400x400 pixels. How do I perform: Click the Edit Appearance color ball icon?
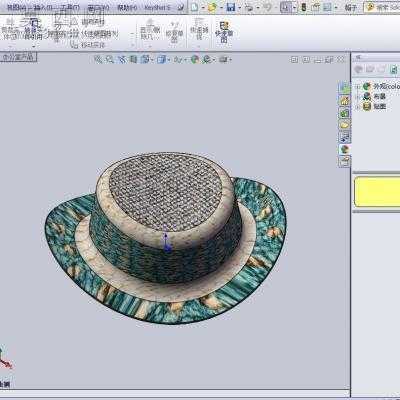point(195,59)
